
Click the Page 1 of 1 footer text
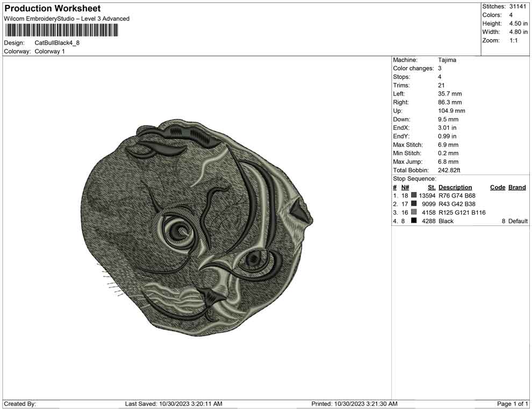[513, 404]
